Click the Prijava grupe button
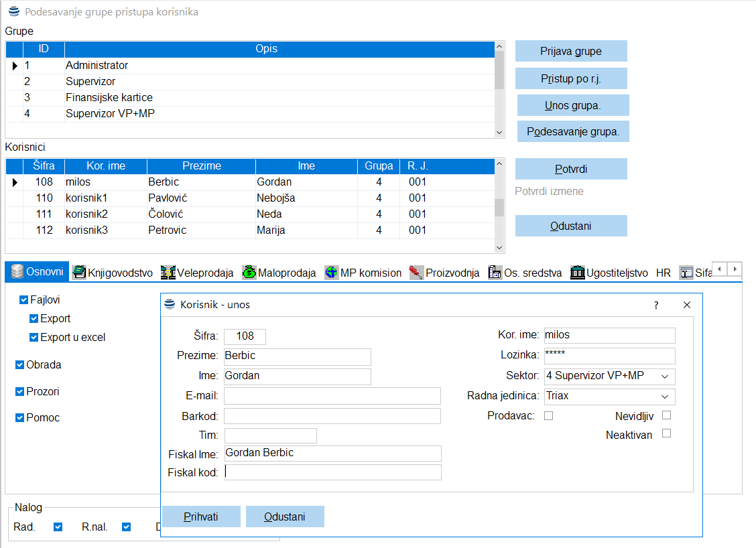The width and height of the screenshot is (756, 548). (571, 51)
